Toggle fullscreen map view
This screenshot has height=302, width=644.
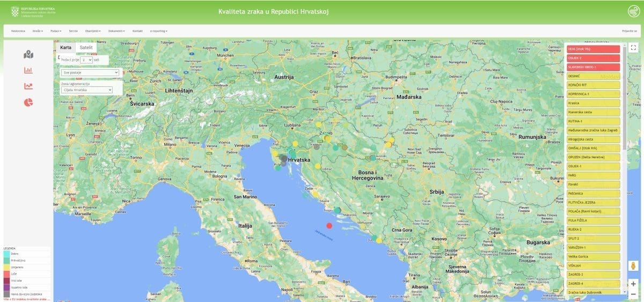click(633, 48)
